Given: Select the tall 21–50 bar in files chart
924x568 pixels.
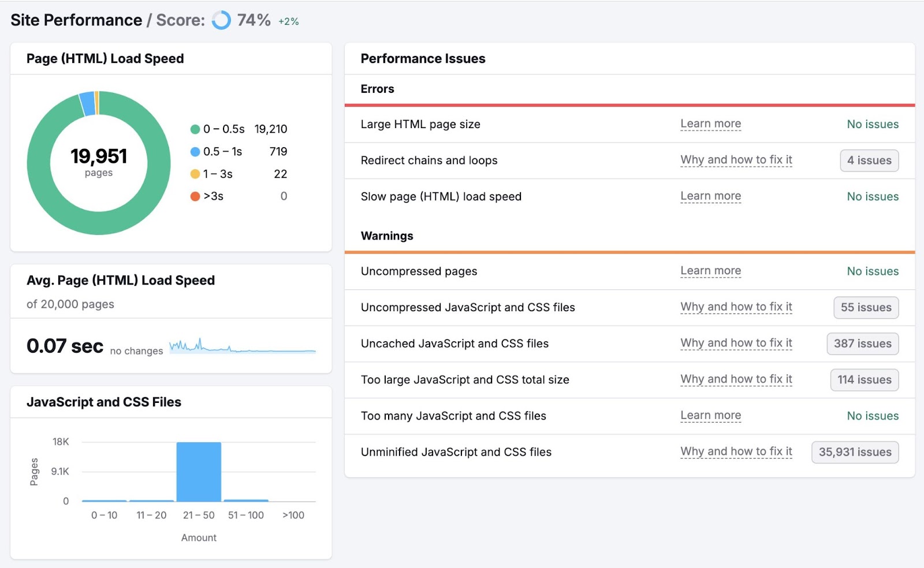Looking at the screenshot, I should click(x=199, y=470).
